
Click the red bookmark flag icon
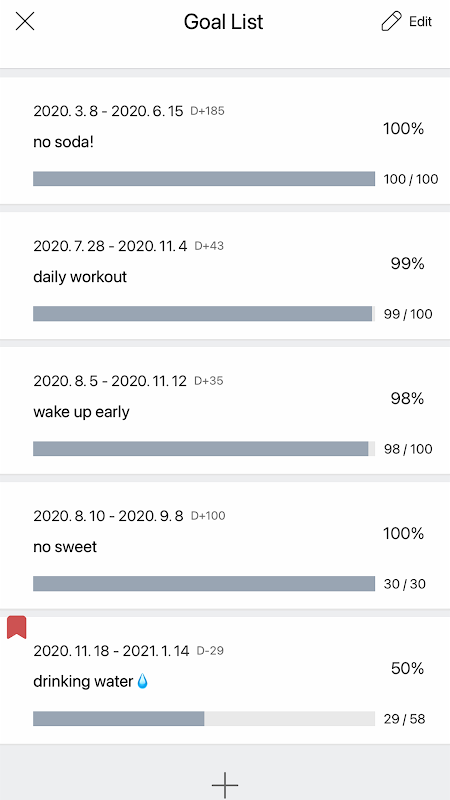pyautogui.click(x=16, y=627)
